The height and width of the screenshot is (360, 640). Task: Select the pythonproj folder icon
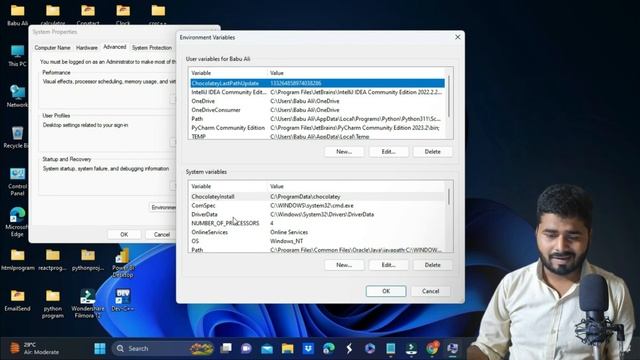[x=88, y=260]
